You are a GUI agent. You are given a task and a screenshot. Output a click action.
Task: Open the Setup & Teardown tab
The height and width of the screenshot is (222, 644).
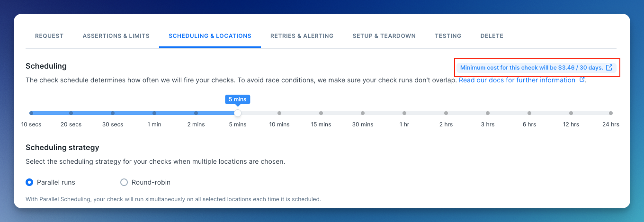(x=384, y=36)
